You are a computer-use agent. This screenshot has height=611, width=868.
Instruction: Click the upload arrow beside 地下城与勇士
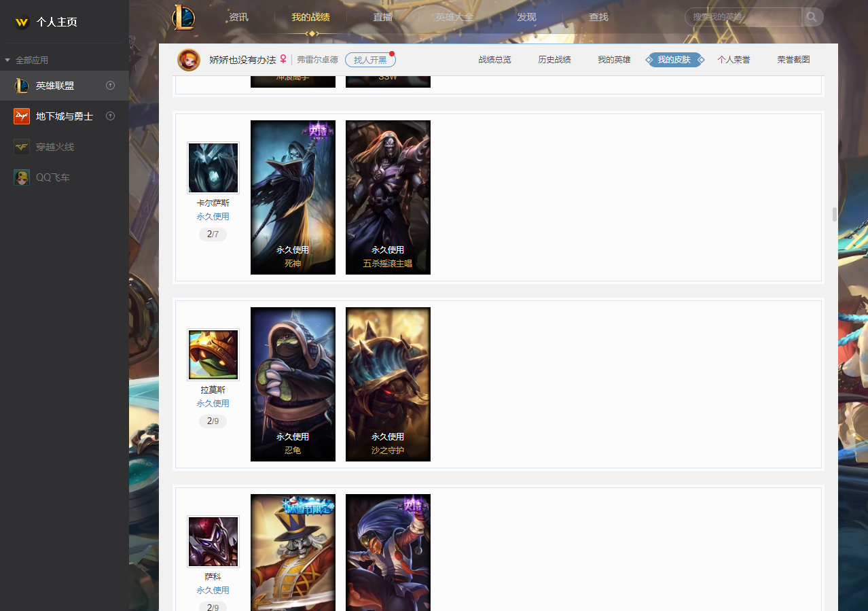(x=111, y=116)
